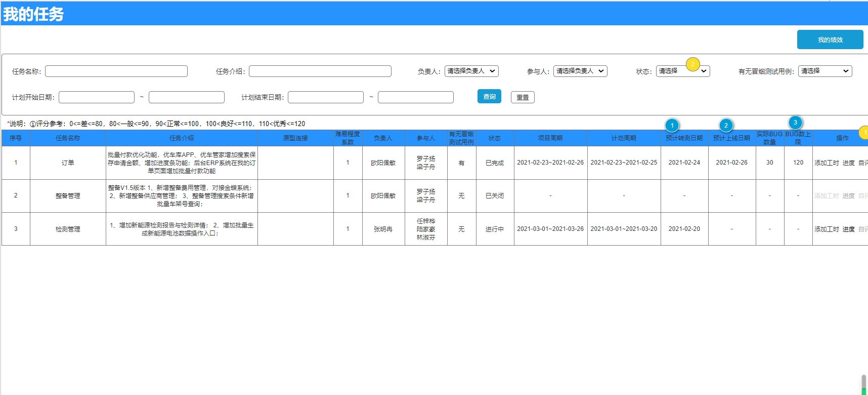This screenshot has height=395, width=868.
Task: Select the 整备管理 task name cell
Action: [x=68, y=195]
